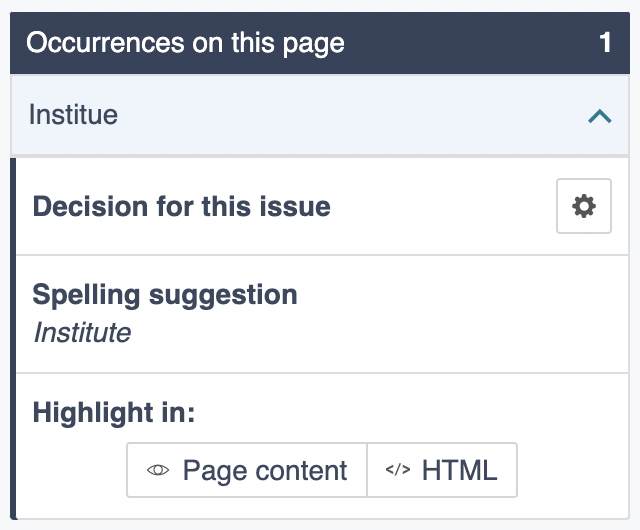The width and height of the screenshot is (640, 530).
Task: Highlight the misspelling in HTML
Action: pyautogui.click(x=442, y=471)
